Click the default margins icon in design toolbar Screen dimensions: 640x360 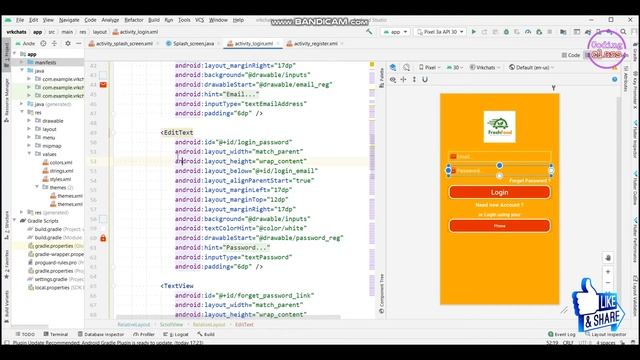[x=403, y=80]
